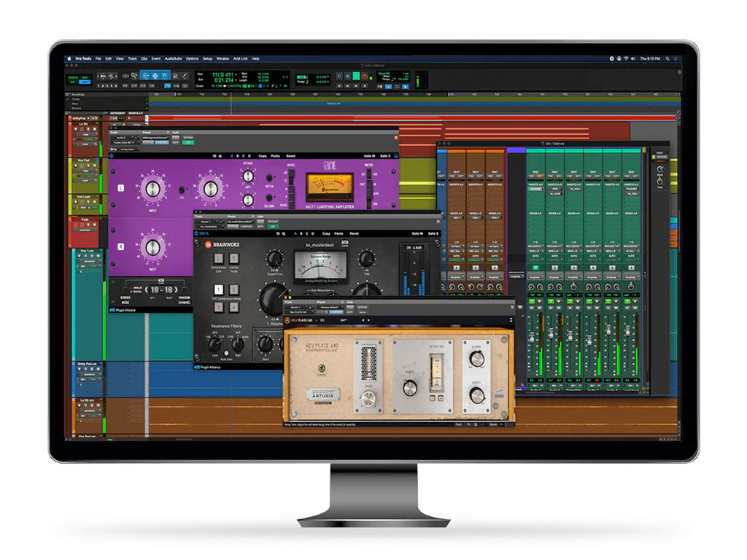Image resolution: width=747 pixels, height=560 pixels.
Task: Open the MC77 preset dropdown
Action: (x=154, y=137)
